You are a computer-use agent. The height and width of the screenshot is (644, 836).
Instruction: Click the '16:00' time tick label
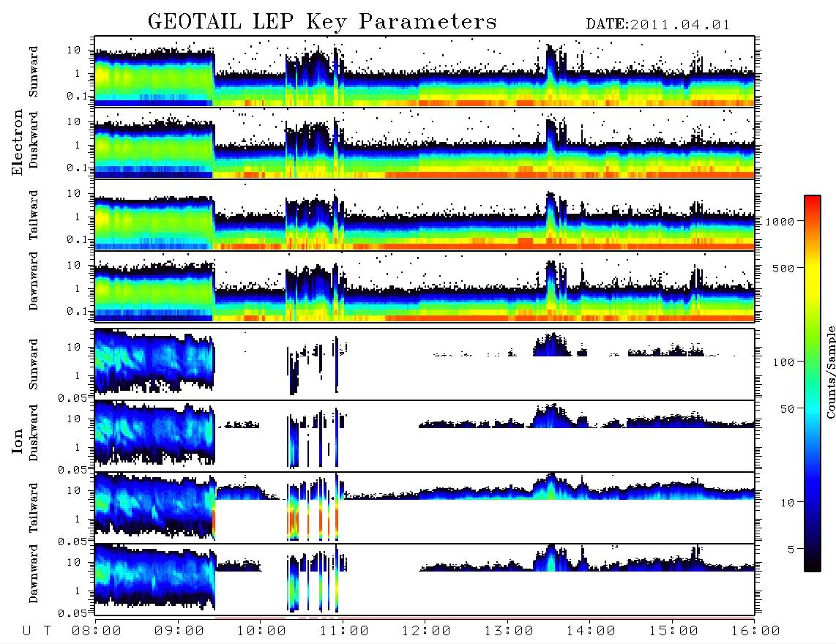point(755,632)
